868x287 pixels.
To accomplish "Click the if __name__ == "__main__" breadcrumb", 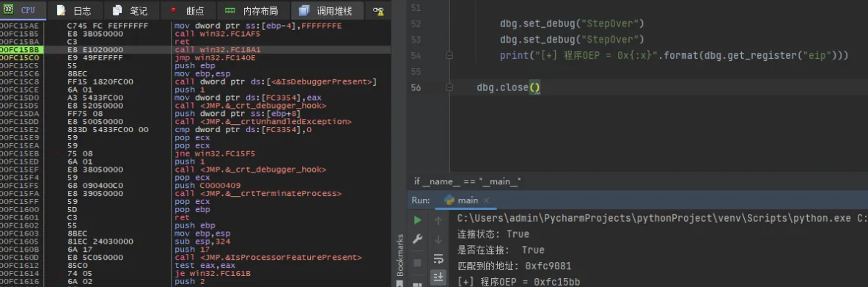I will point(468,181).
